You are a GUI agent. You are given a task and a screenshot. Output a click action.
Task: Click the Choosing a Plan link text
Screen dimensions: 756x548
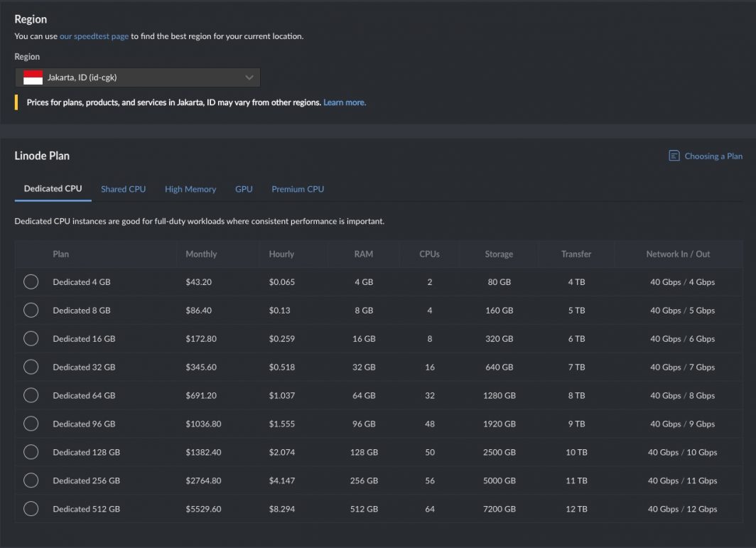[713, 156]
